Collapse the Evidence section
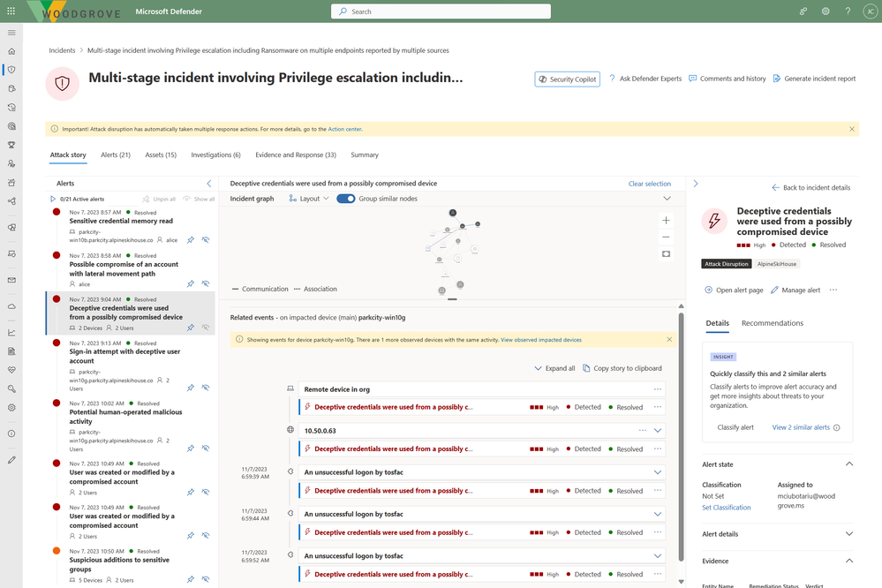Screen dimensions: 882x588 [x=848, y=561]
